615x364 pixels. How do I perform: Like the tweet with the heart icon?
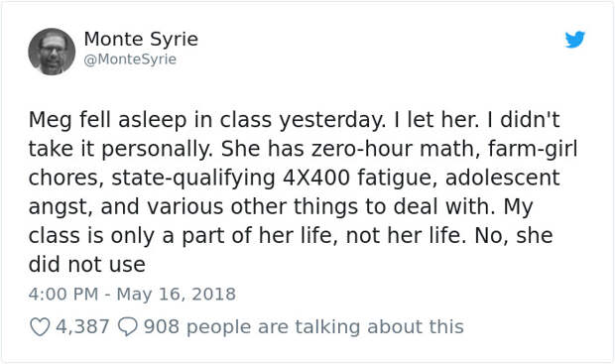tap(40, 326)
